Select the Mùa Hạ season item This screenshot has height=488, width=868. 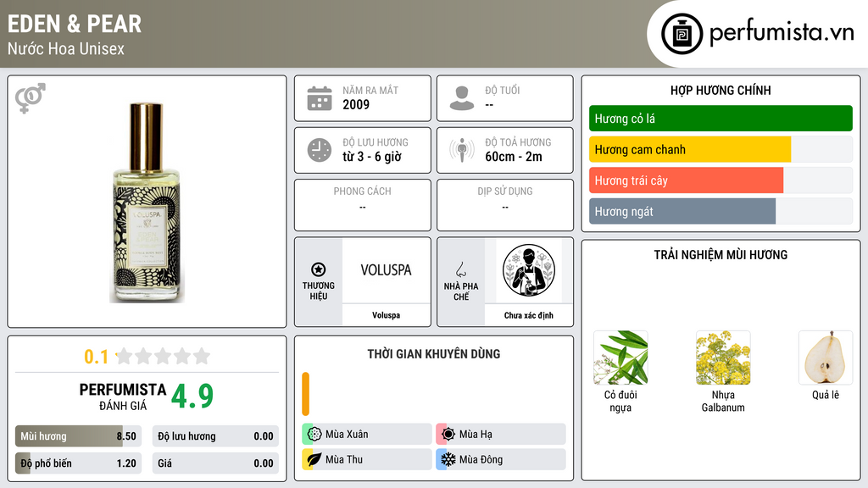pos(500,434)
